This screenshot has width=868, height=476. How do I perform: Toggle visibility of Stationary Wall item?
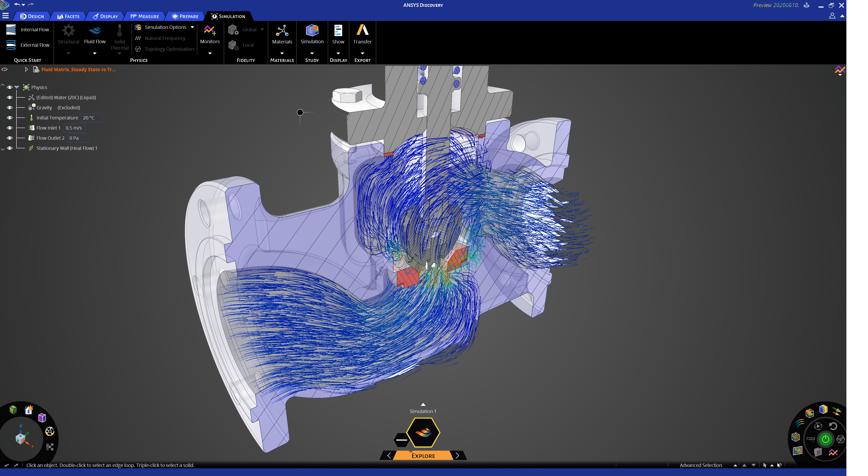pos(9,148)
